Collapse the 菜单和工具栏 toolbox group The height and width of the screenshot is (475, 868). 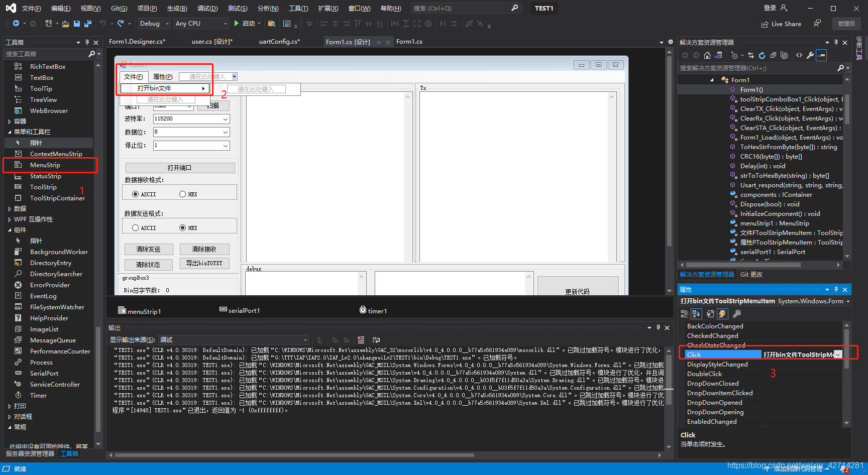[10, 132]
